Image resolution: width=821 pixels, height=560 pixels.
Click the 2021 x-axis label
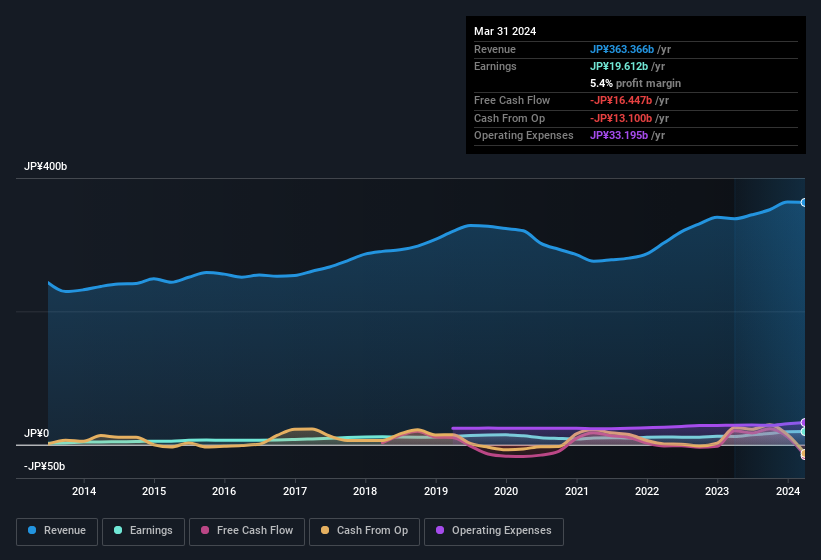(x=576, y=491)
